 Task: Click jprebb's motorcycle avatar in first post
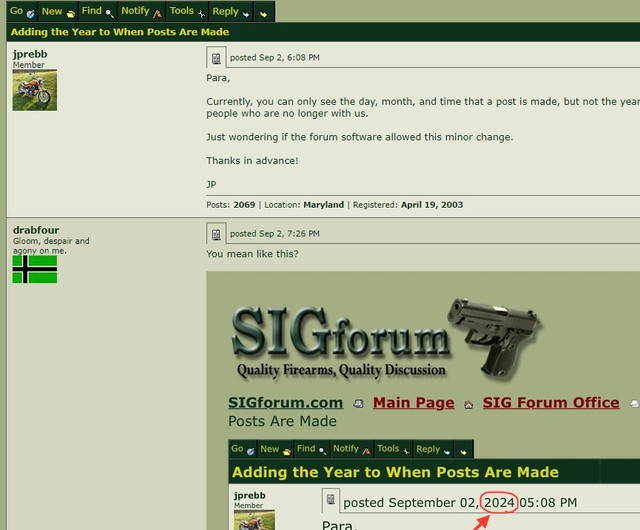tap(35, 90)
